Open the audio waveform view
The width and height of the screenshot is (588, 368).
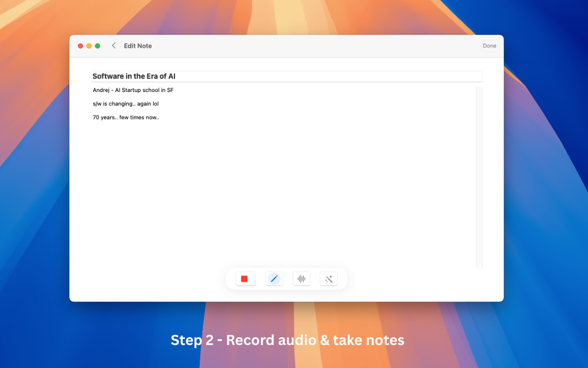click(x=301, y=279)
